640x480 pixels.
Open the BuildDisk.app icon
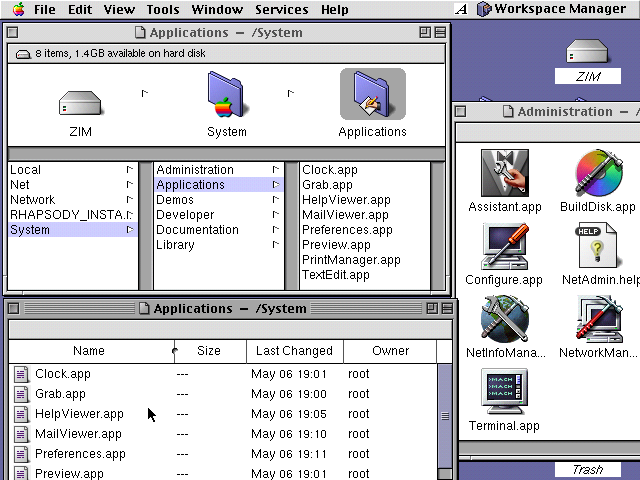click(x=599, y=173)
